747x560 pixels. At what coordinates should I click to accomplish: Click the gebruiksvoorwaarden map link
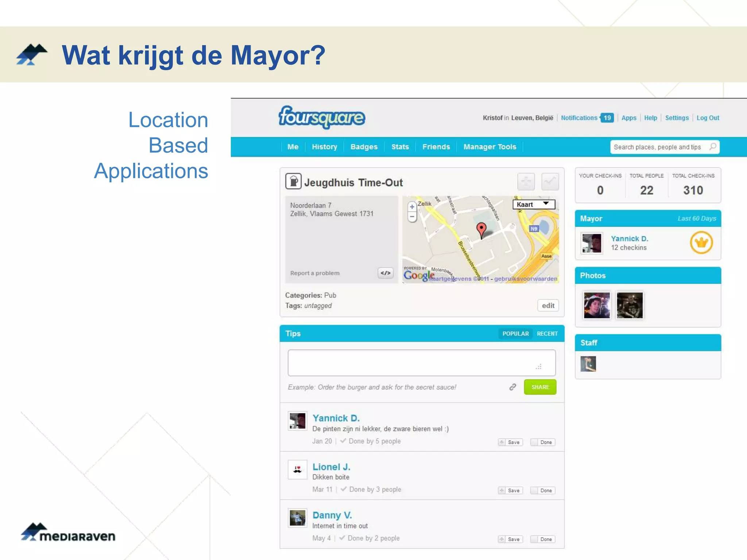pos(526,279)
